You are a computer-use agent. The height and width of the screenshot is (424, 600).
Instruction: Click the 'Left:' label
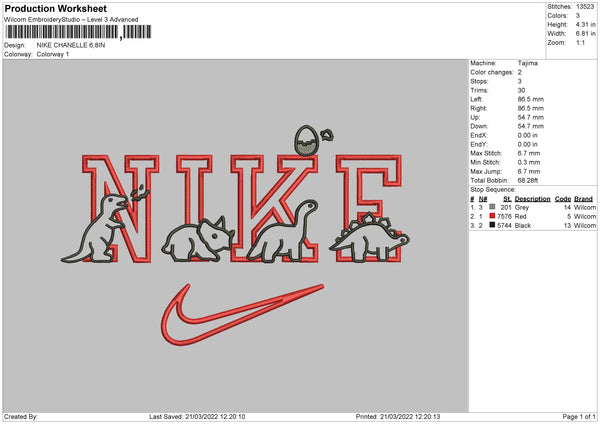pyautogui.click(x=476, y=99)
